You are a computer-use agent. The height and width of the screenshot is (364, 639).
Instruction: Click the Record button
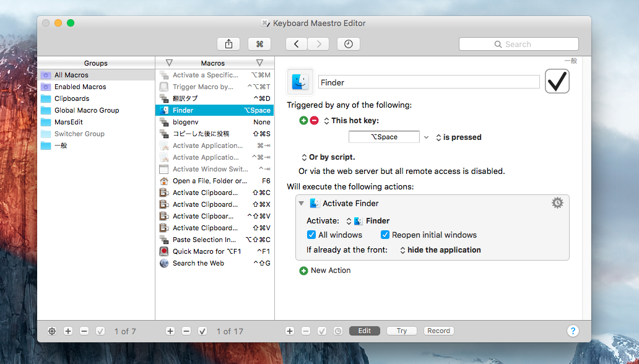[x=438, y=331]
